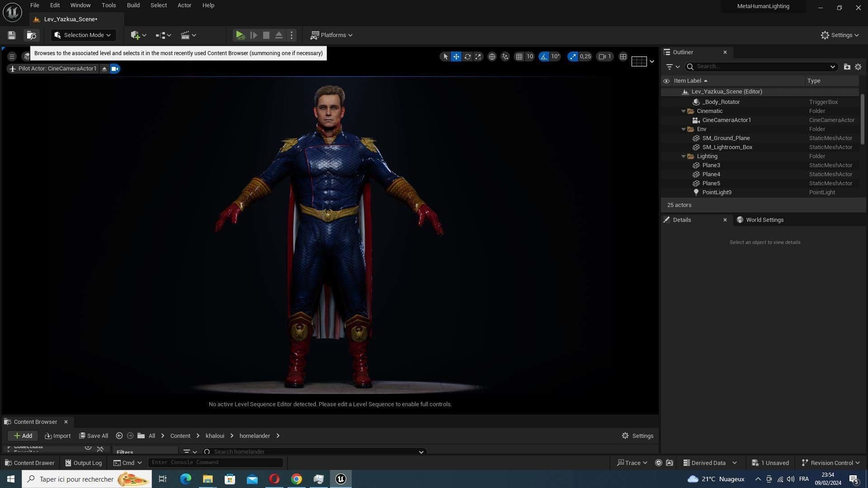The height and width of the screenshot is (488, 868).
Task: Open the Cinematics clapperboard icon
Action: (x=188, y=35)
